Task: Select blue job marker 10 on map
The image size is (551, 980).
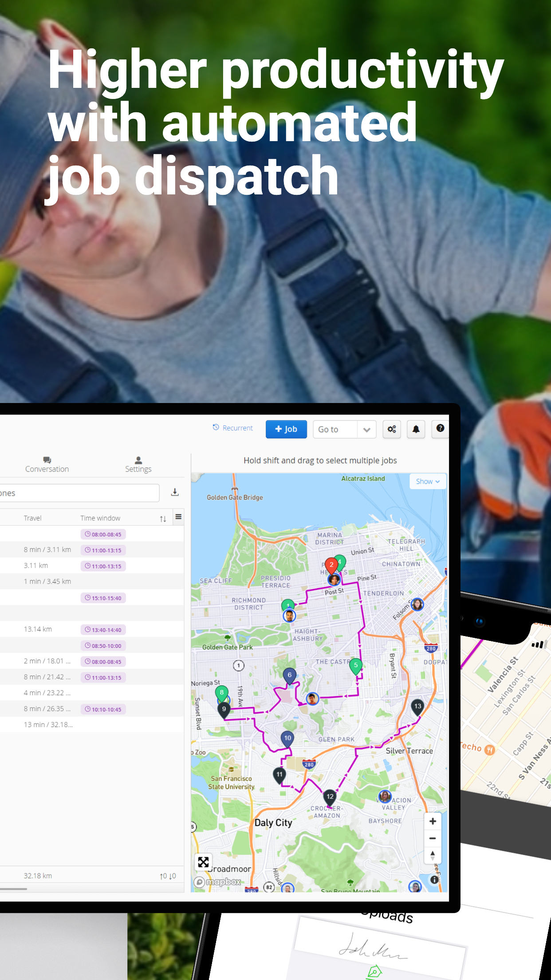Action: click(287, 739)
